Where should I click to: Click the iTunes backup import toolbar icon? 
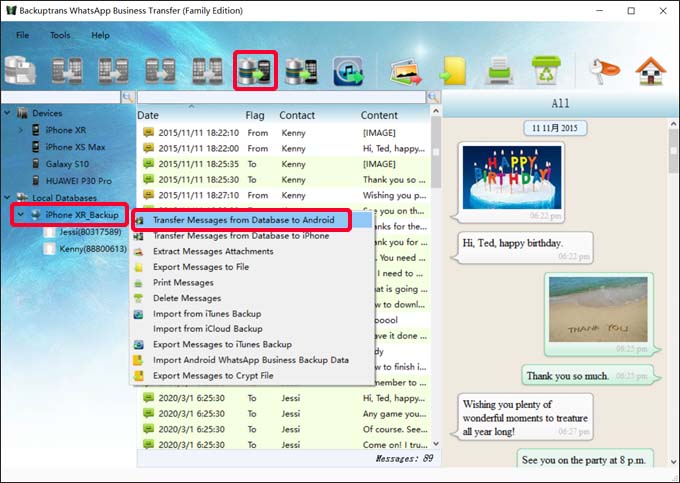point(348,71)
